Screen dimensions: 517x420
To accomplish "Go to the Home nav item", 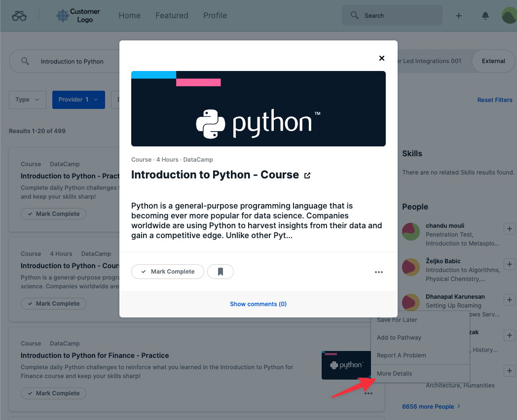I will [x=130, y=15].
